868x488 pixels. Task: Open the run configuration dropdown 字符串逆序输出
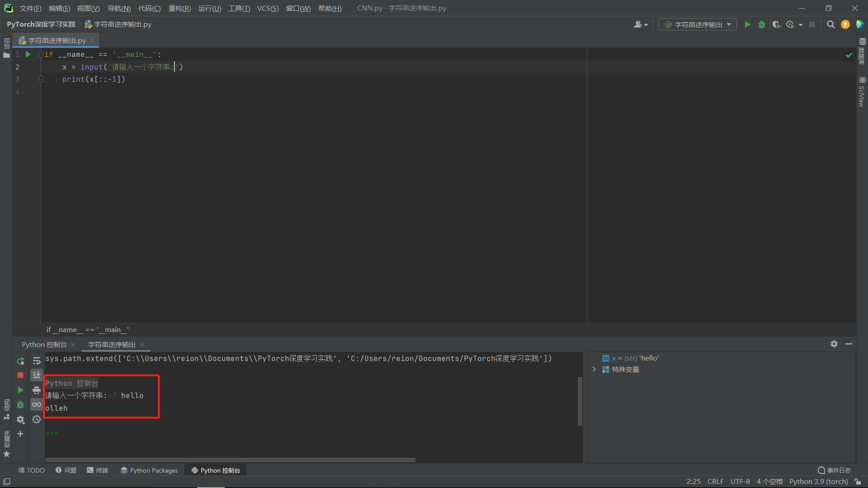698,25
